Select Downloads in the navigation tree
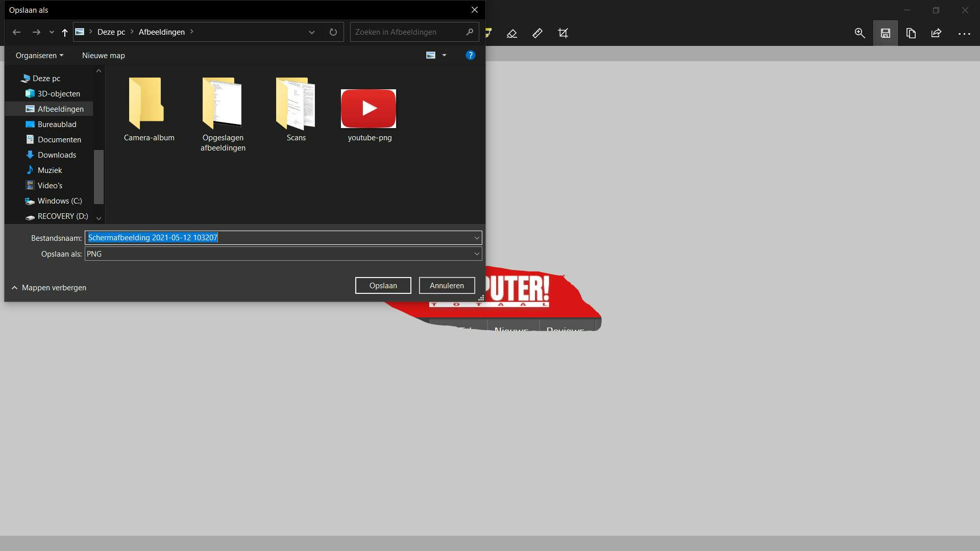Image resolution: width=980 pixels, height=551 pixels. 57,155
